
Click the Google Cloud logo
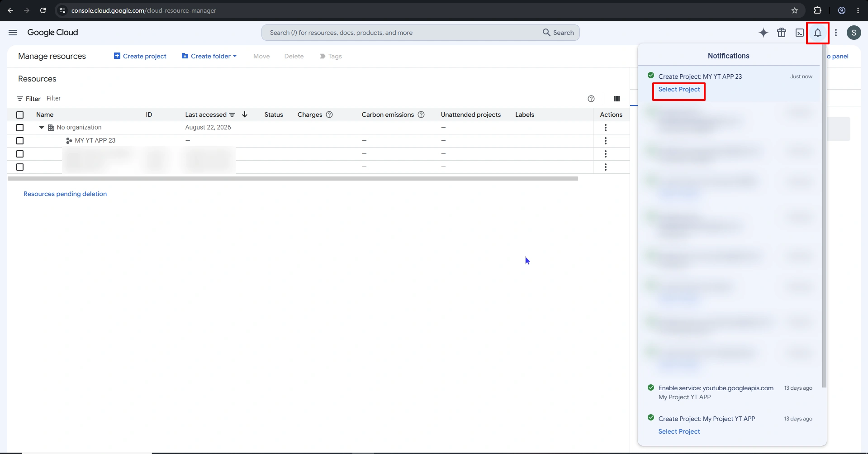point(52,33)
